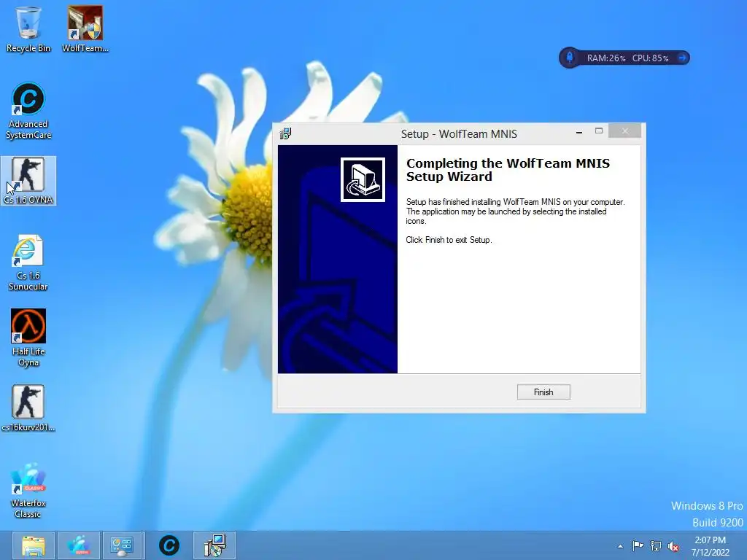747x560 pixels.
Task: Click the 'Click Finish to exit Setup.' text
Action: pyautogui.click(x=449, y=240)
